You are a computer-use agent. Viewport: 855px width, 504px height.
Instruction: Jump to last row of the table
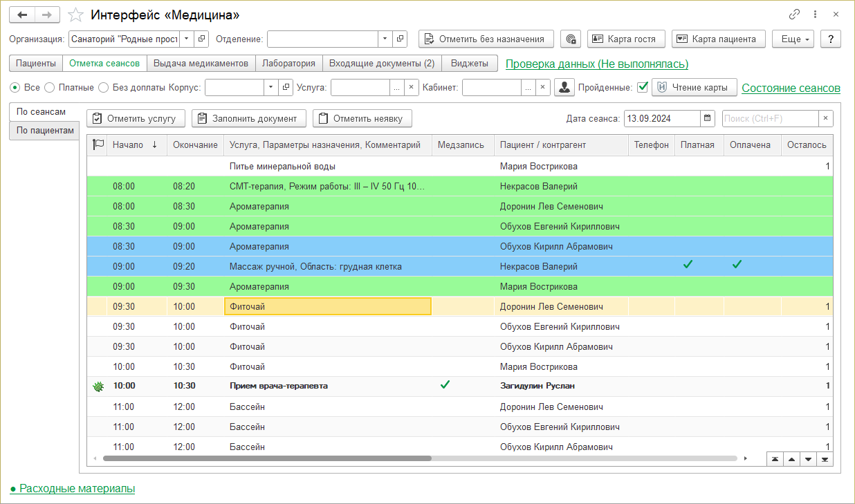click(x=824, y=459)
